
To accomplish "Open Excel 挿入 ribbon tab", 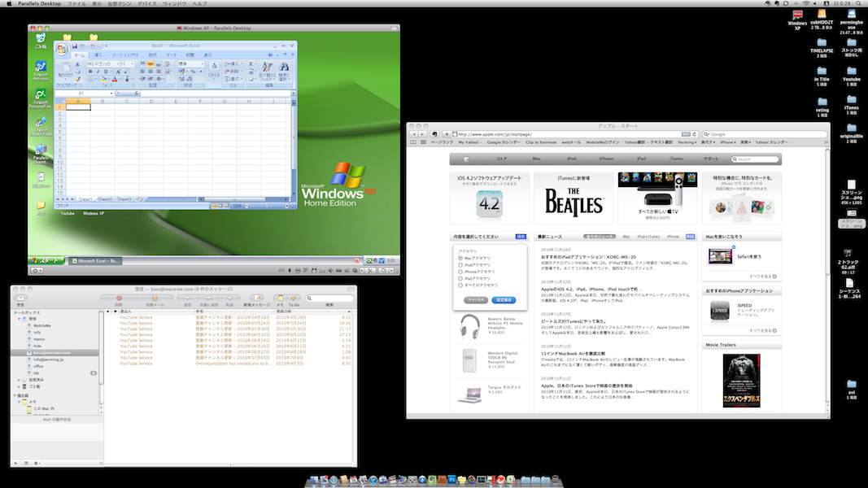I will pos(98,55).
